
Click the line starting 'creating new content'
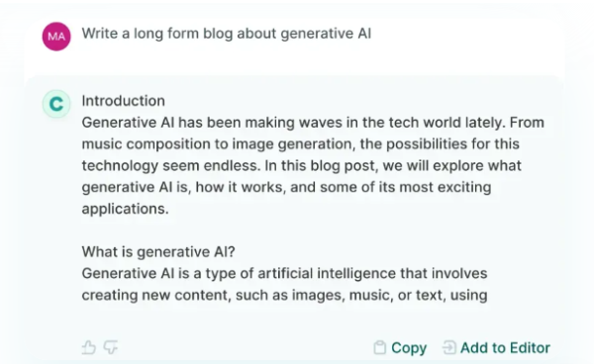(x=284, y=295)
